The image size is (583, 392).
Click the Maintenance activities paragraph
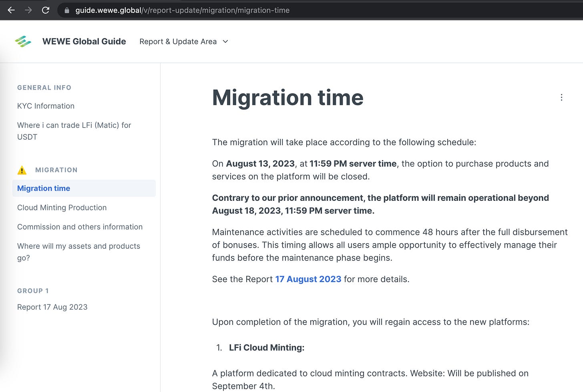pyautogui.click(x=390, y=245)
